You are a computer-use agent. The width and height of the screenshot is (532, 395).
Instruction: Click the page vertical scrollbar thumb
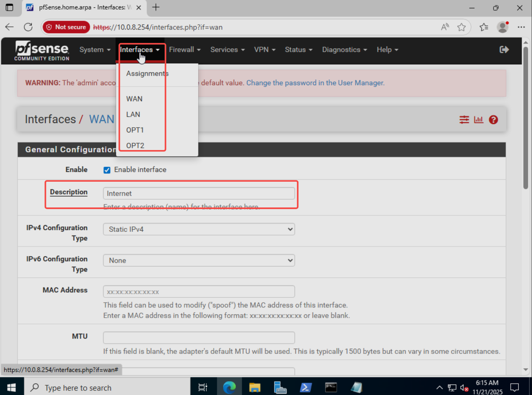point(525,118)
